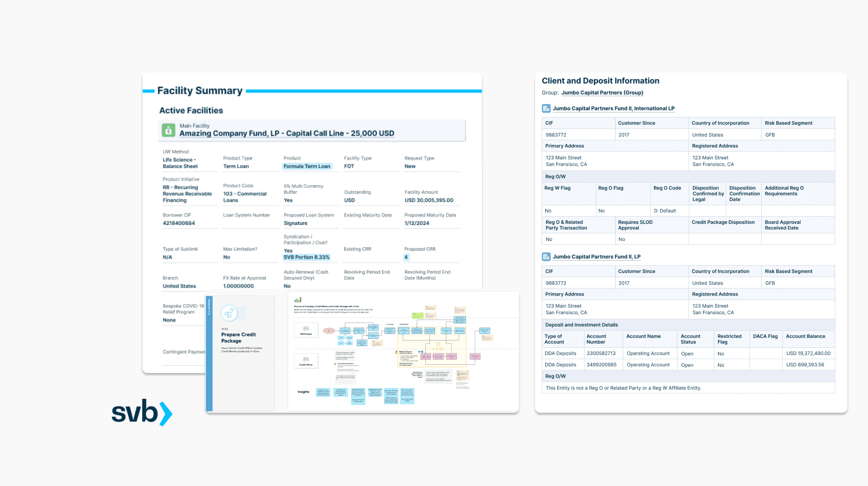Screen dimensions: 868x486
Task: Click the SVB logo
Action: (142, 413)
